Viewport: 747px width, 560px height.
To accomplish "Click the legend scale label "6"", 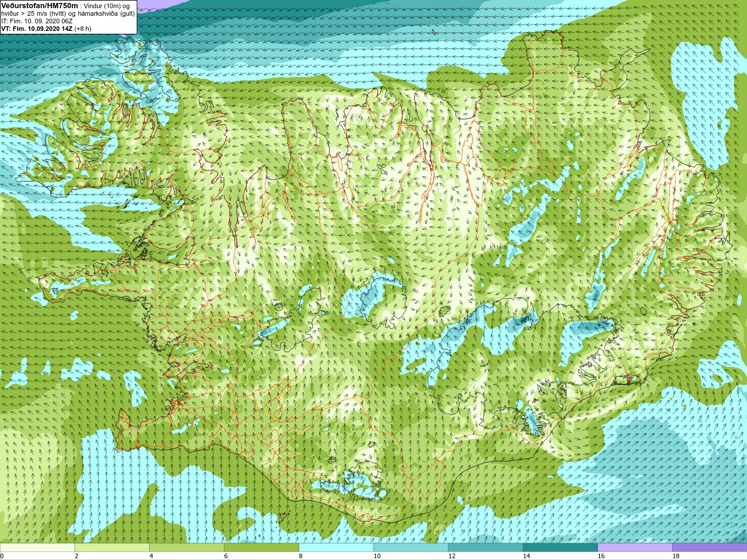I will (x=226, y=556).
